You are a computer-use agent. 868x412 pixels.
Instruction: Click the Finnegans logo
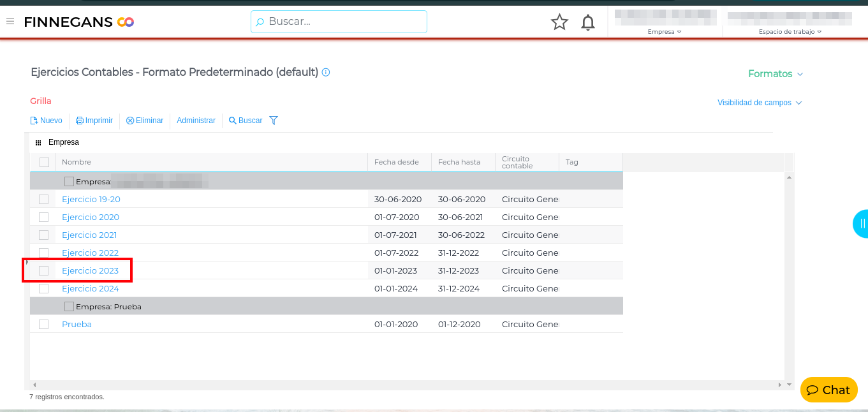click(x=79, y=22)
